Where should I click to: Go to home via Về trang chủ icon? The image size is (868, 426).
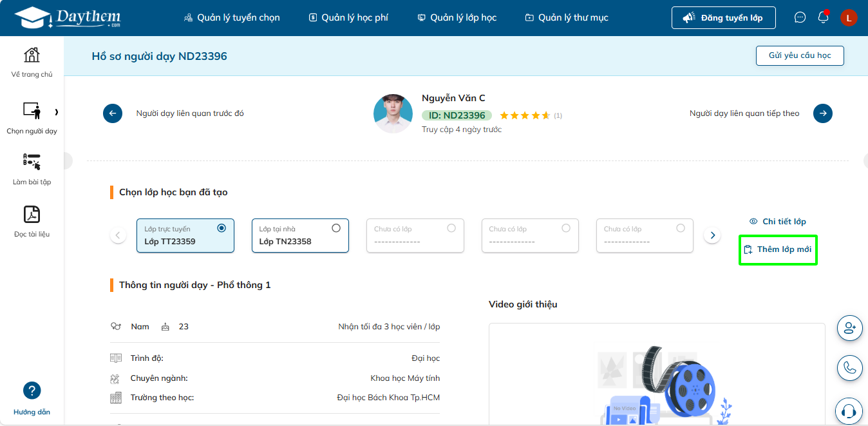[x=32, y=55]
